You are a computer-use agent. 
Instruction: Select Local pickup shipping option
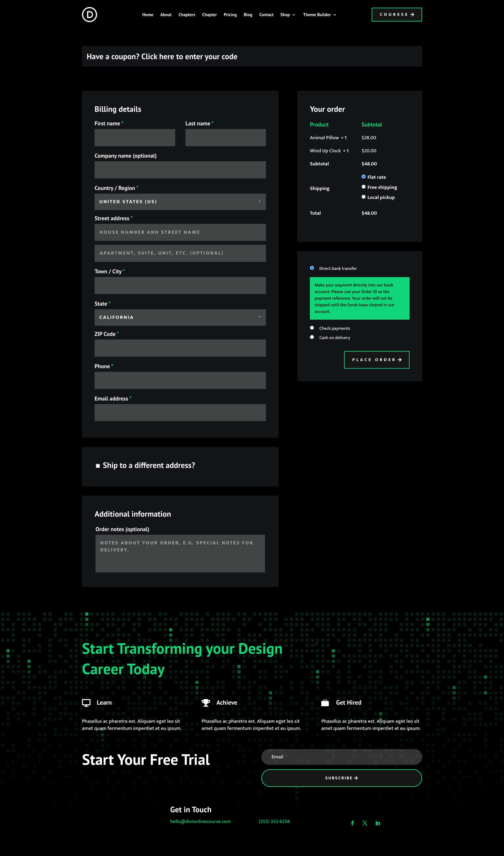363,197
